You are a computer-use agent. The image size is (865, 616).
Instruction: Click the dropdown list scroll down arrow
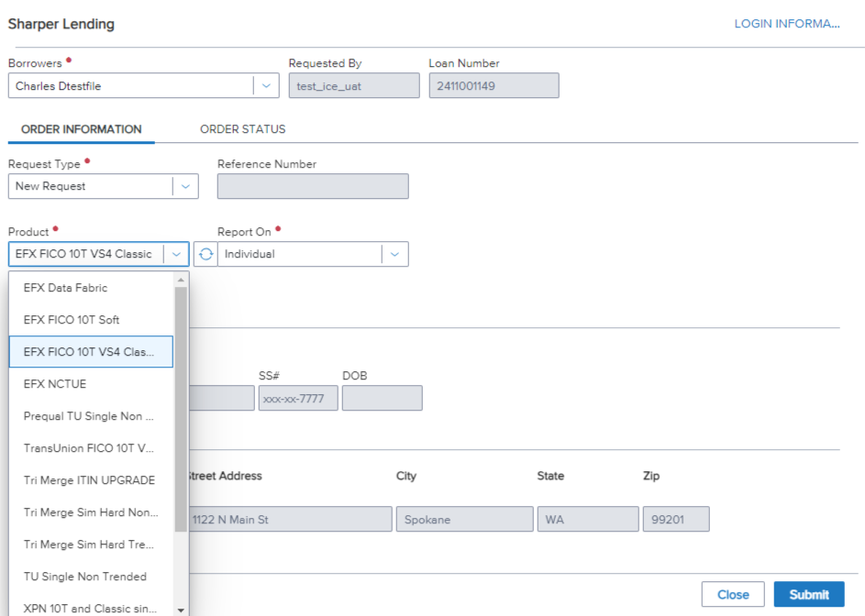[181, 610]
